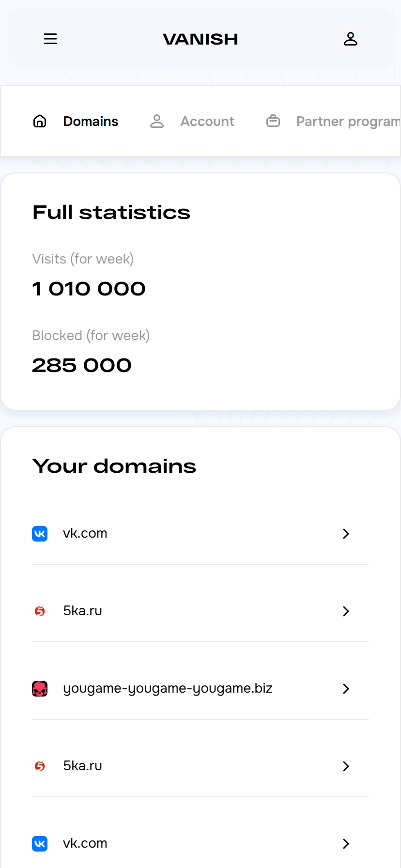Expand details for vk.com domain
The width and height of the screenshot is (401, 868).
point(346,533)
